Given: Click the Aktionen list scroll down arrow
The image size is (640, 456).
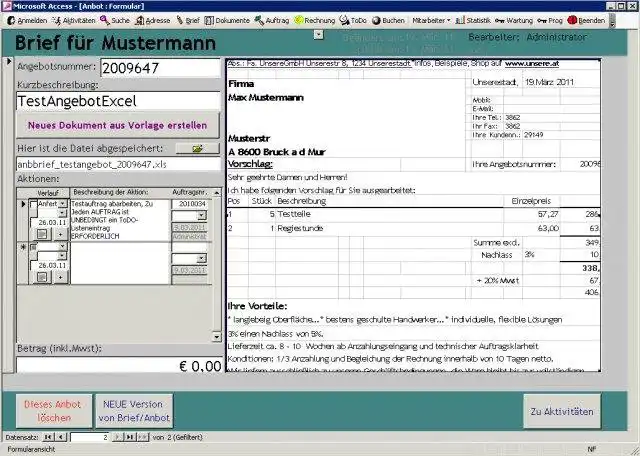Looking at the screenshot, I should tap(217, 337).
